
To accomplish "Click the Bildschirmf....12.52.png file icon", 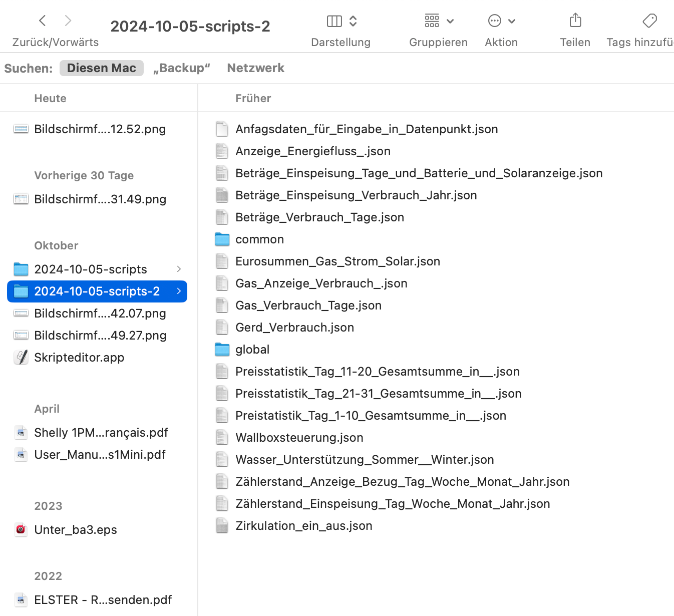I will (21, 129).
